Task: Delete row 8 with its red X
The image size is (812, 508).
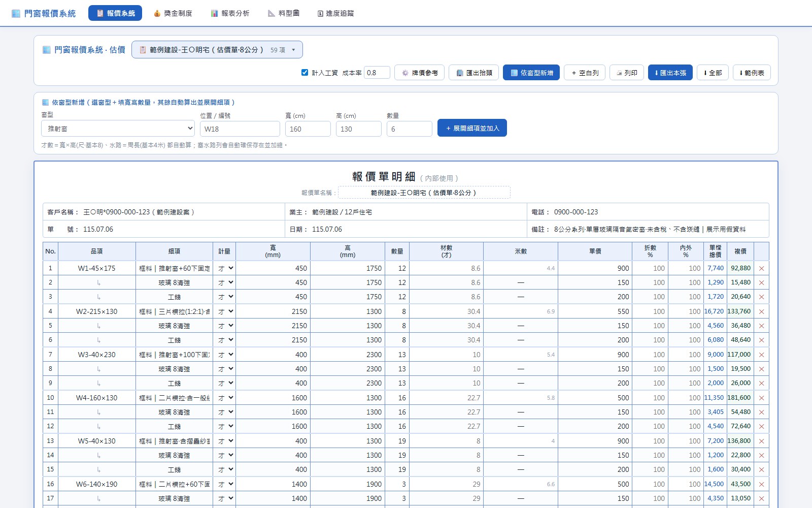Action: 761,369
